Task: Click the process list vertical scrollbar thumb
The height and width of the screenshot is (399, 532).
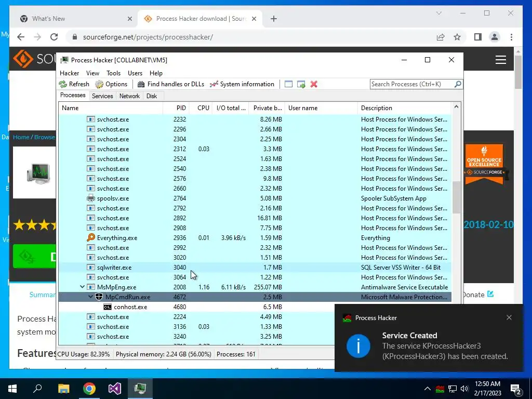Action: pyautogui.click(x=456, y=197)
